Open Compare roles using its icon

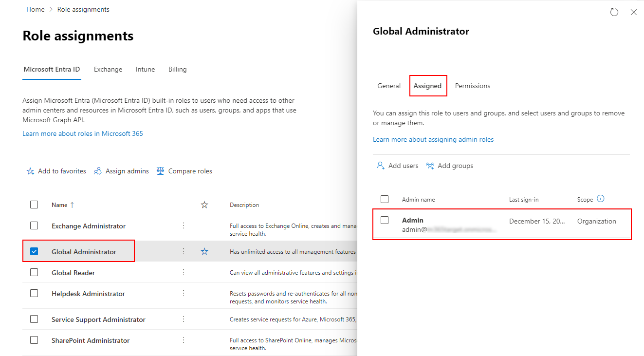160,171
